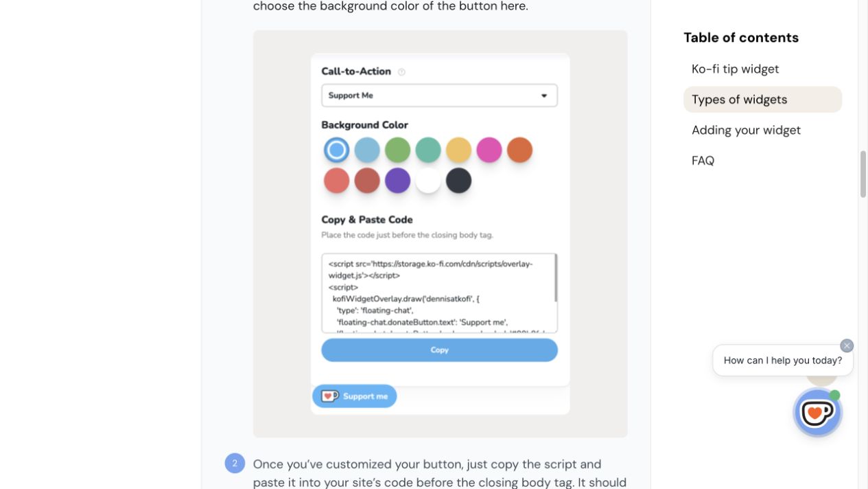
Task: Select the purple color swatch
Action: (397, 181)
